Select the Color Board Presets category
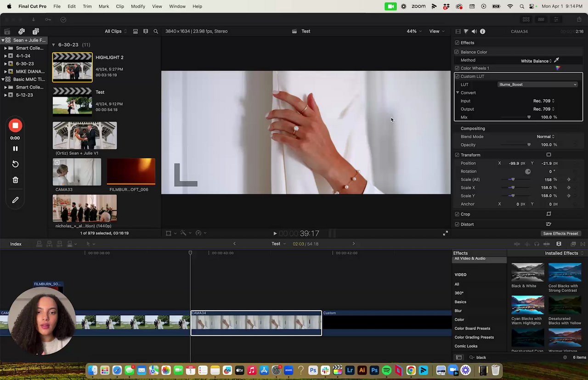The width and height of the screenshot is (588, 380). click(472, 329)
